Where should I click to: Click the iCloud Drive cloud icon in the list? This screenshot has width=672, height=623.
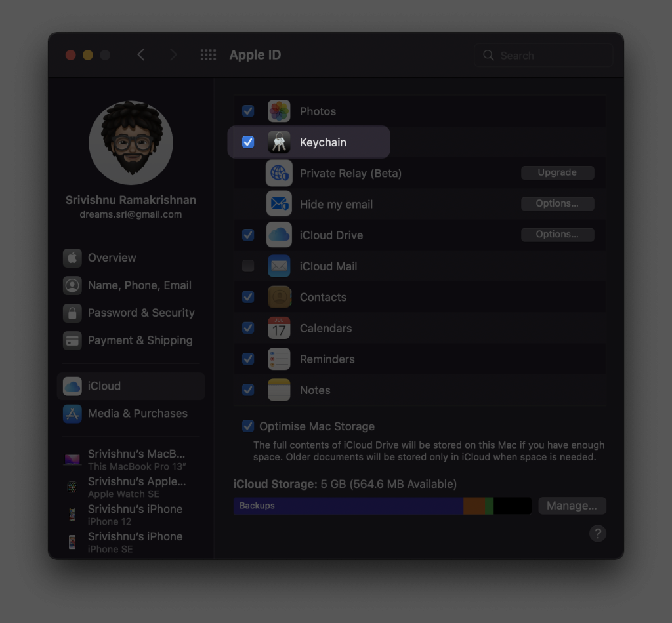[279, 235]
